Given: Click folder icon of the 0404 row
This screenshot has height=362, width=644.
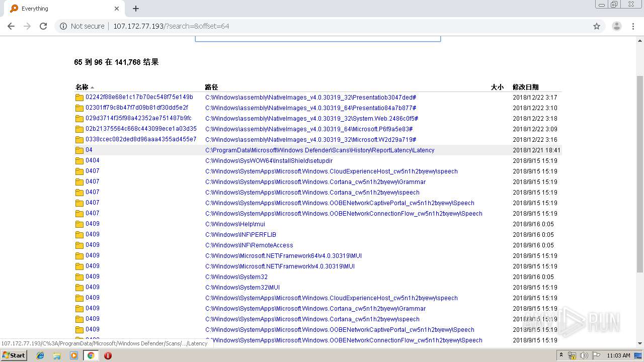Looking at the screenshot, I should 79,161.
